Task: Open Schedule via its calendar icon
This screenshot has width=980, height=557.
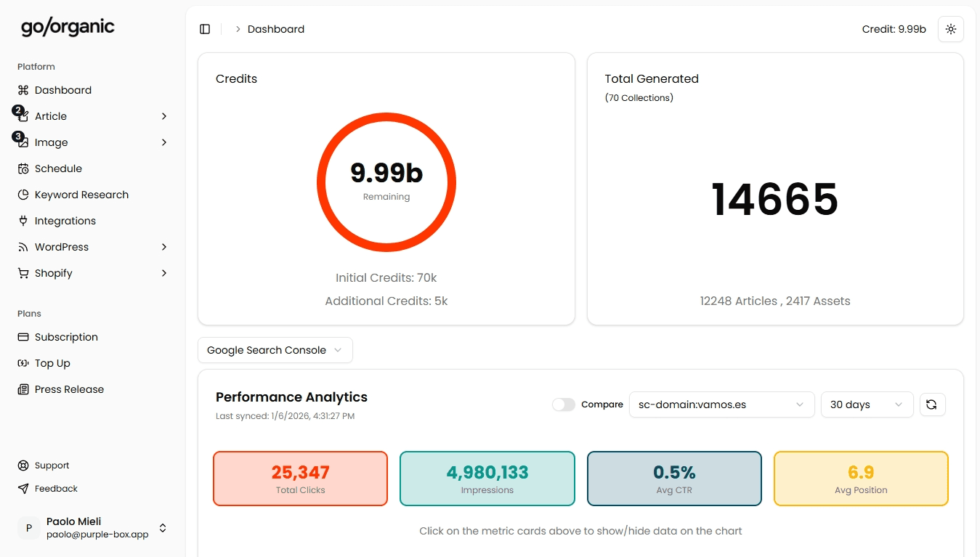Action: (x=23, y=168)
